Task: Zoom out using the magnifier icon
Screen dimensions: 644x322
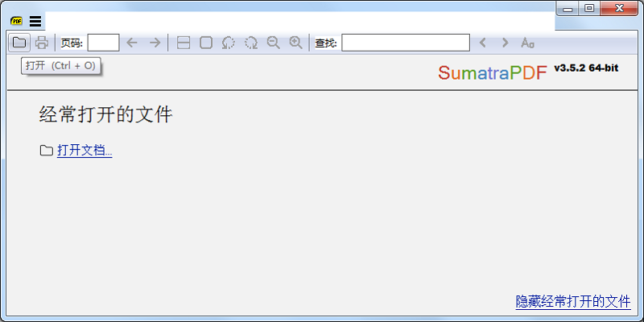Action: [x=274, y=43]
